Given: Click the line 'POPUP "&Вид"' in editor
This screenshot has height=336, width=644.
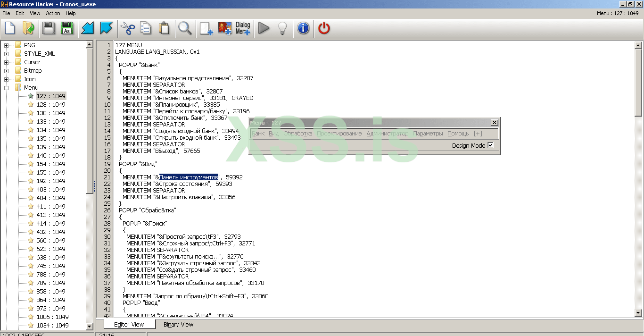Looking at the screenshot, I should [138, 164].
